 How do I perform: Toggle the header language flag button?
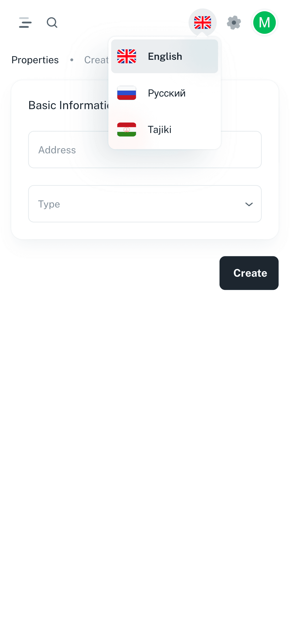click(202, 23)
